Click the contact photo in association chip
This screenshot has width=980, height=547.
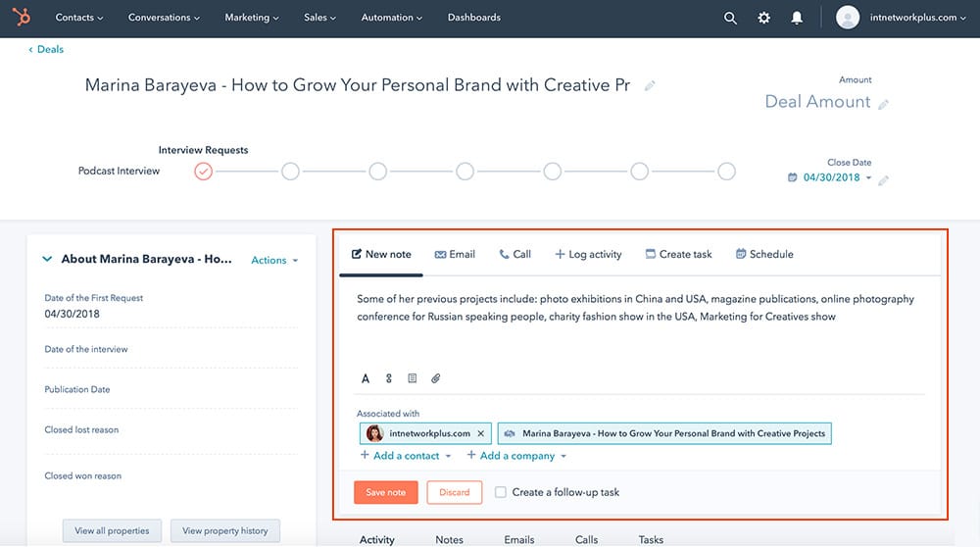click(375, 433)
